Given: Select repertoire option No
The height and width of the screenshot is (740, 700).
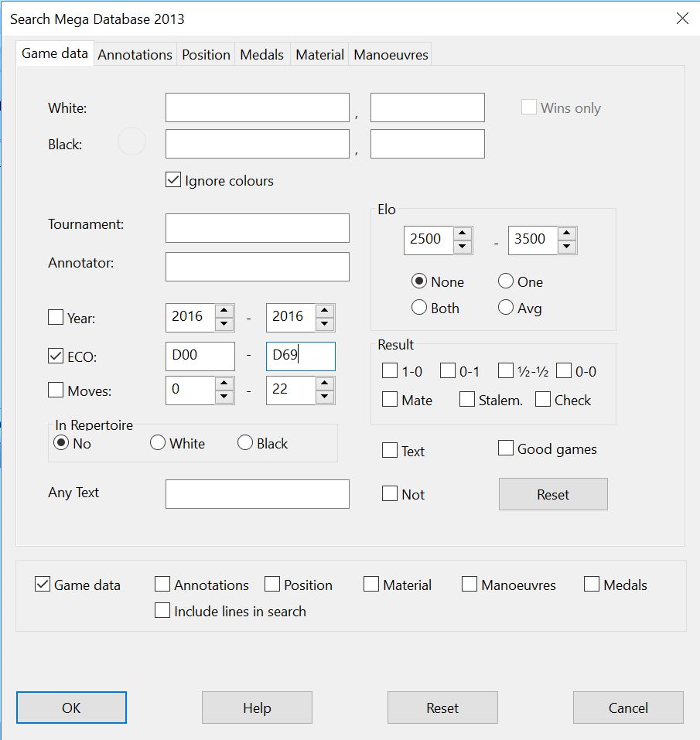Looking at the screenshot, I should coord(61,442).
